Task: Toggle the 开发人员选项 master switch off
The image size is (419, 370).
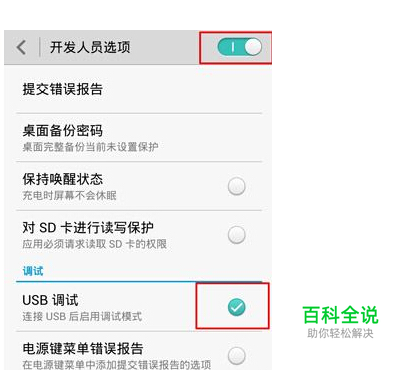Action: click(240, 47)
